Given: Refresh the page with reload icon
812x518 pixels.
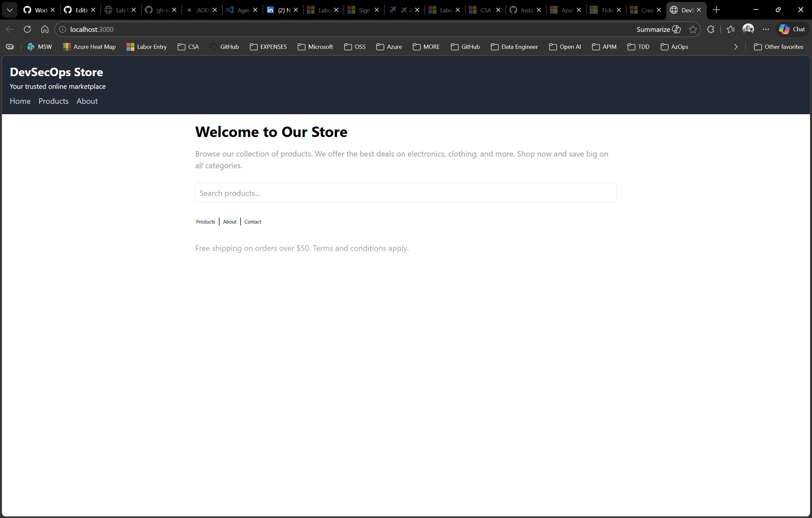Looking at the screenshot, I should pyautogui.click(x=27, y=29).
